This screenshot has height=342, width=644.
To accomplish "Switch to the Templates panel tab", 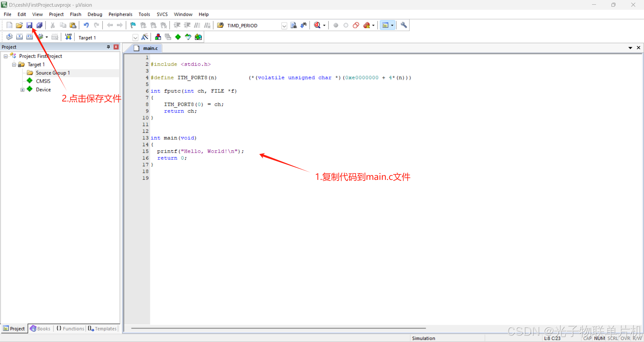I will pyautogui.click(x=102, y=329).
